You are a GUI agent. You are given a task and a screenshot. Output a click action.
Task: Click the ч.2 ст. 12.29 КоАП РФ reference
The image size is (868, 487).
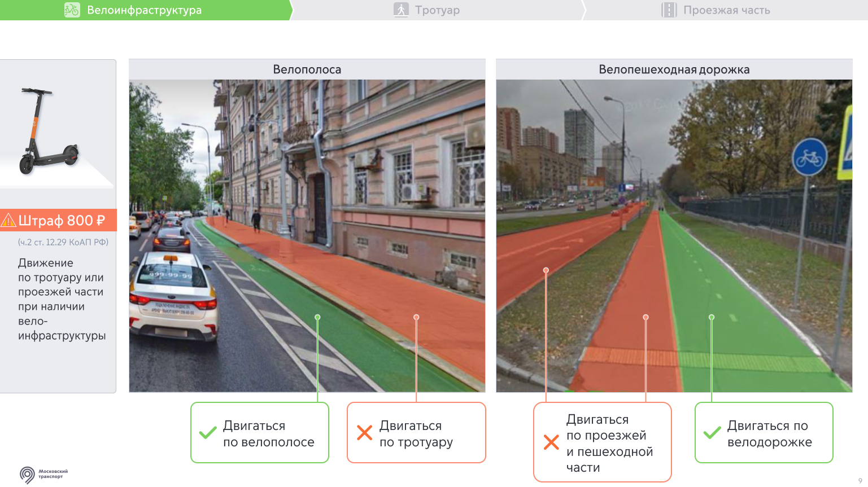point(63,242)
